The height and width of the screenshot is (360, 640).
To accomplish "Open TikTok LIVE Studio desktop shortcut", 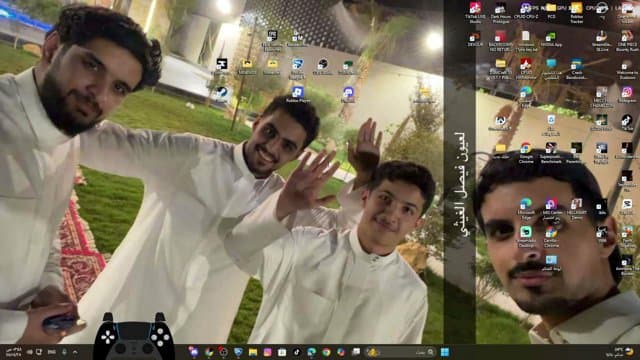I will click(475, 13).
